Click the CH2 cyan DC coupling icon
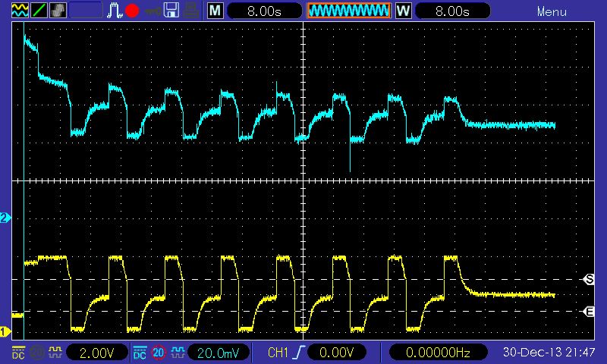Image resolution: width=607 pixels, height=364 pixels. [x=140, y=352]
